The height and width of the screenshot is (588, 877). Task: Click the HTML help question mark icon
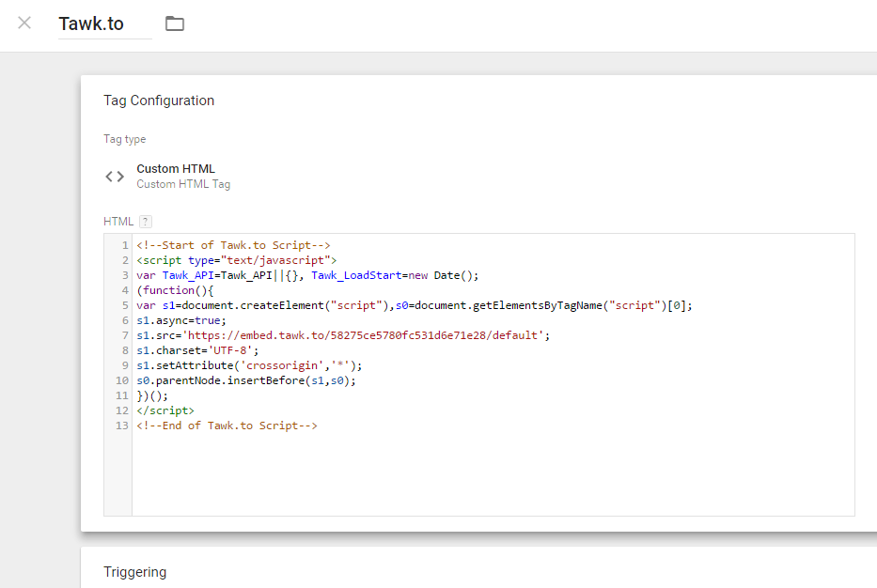click(x=146, y=222)
